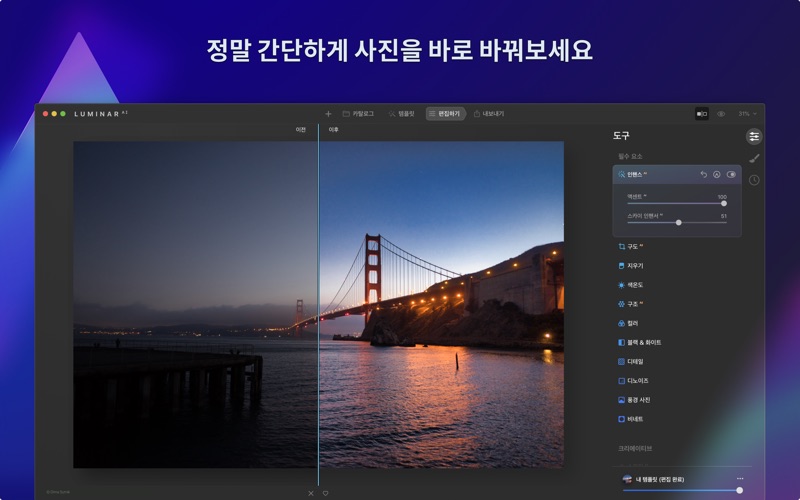Expand the 컬러 color tool
The height and width of the screenshot is (500, 800).
tap(628, 323)
